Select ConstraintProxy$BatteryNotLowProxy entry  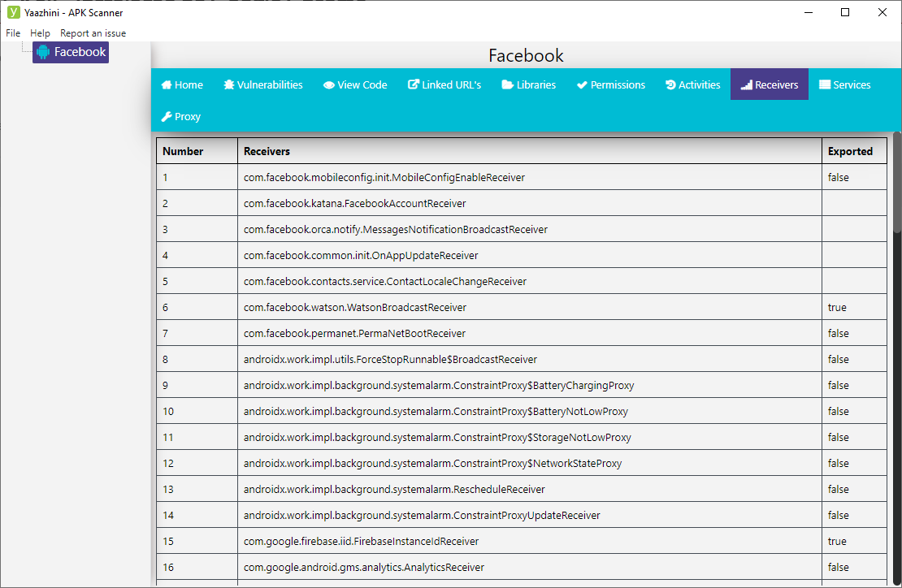point(436,412)
